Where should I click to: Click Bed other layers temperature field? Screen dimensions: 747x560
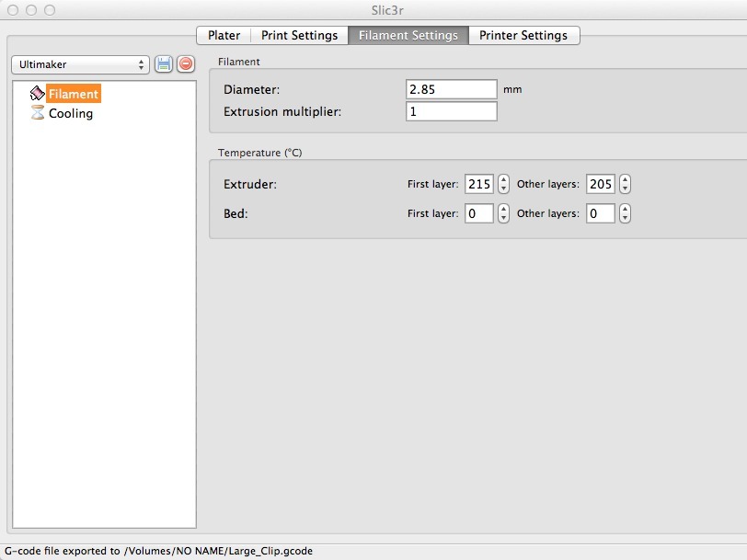click(x=600, y=213)
